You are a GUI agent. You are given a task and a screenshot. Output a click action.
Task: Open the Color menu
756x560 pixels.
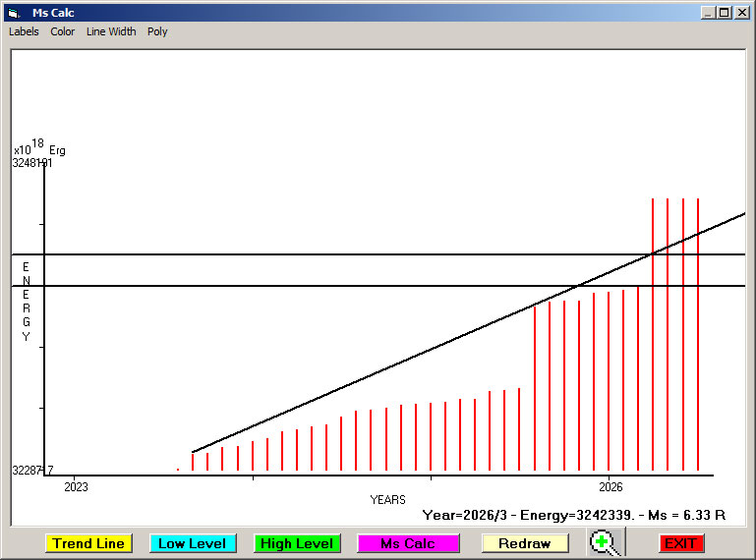pyautogui.click(x=63, y=31)
